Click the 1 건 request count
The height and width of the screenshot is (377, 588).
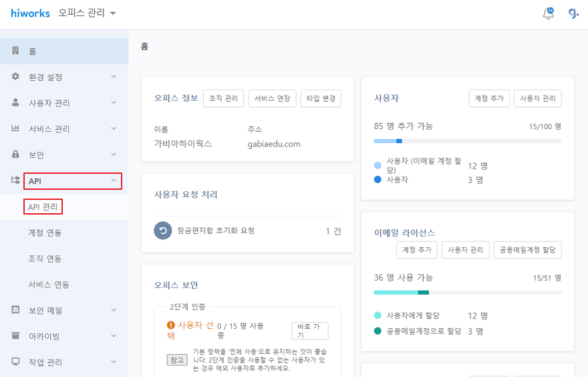pyautogui.click(x=333, y=231)
